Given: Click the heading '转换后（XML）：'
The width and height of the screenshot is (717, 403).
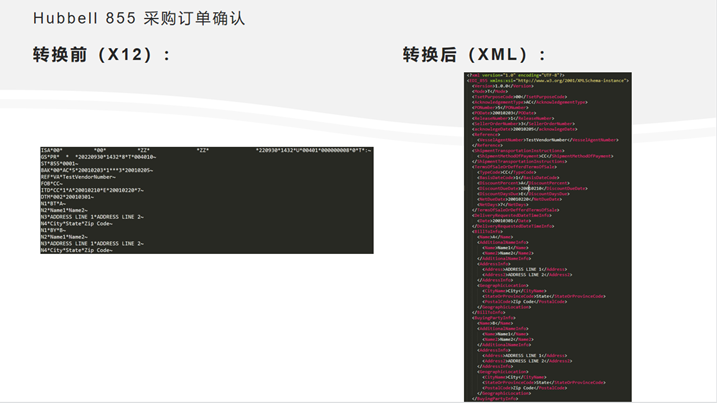Looking at the screenshot, I should [474, 55].
